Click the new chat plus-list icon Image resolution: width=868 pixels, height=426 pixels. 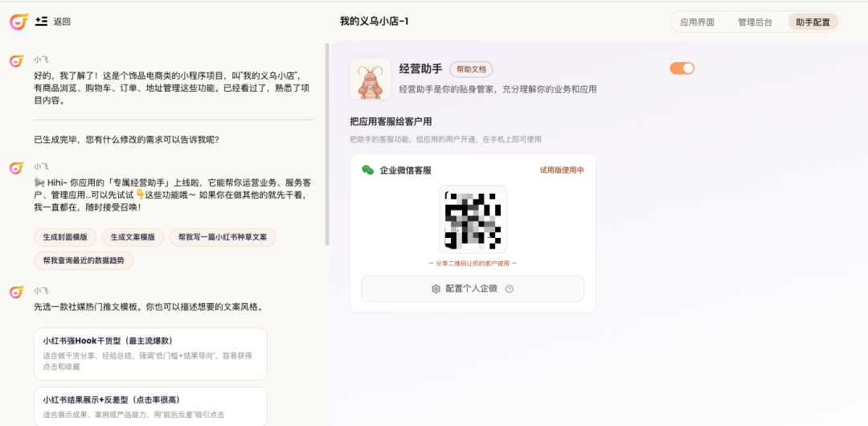(41, 22)
